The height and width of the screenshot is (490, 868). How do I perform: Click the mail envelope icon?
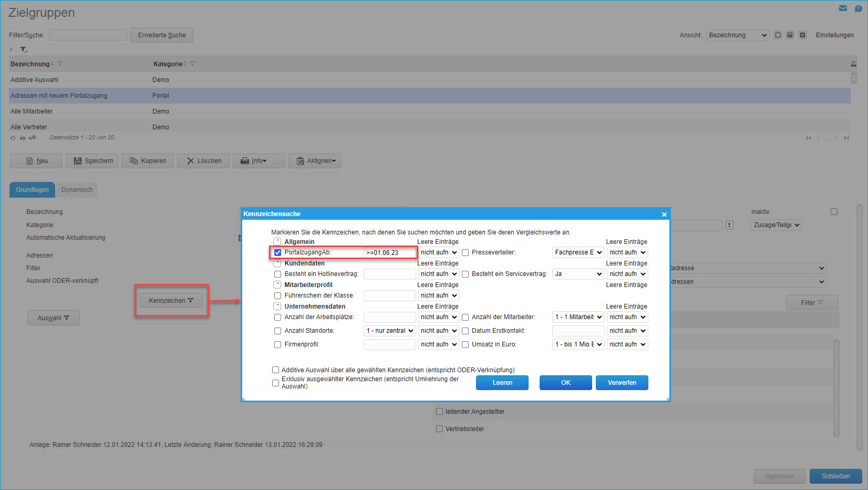coord(843,8)
